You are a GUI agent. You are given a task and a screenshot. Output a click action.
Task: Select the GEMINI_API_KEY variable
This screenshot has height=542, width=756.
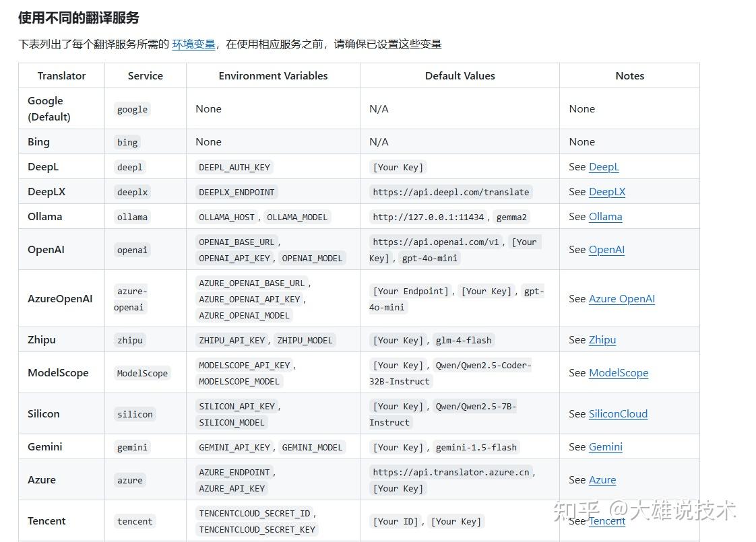pos(234,448)
